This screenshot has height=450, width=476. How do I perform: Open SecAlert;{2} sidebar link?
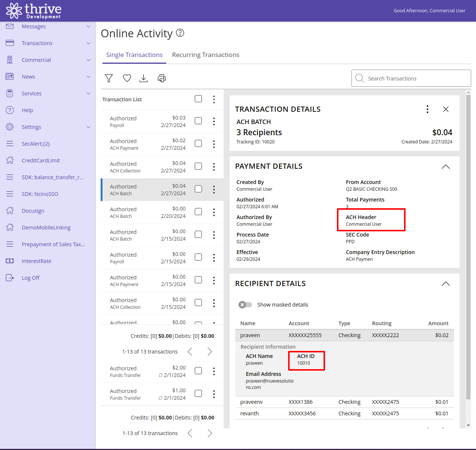click(x=36, y=143)
